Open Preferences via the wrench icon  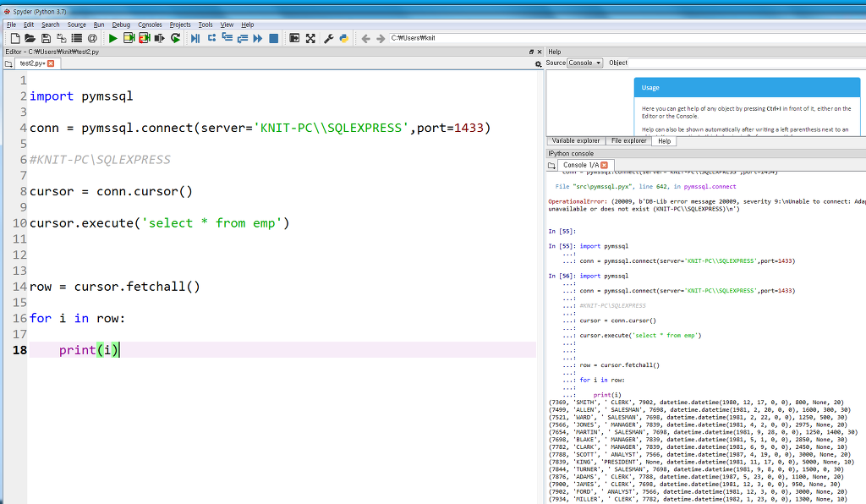point(329,38)
